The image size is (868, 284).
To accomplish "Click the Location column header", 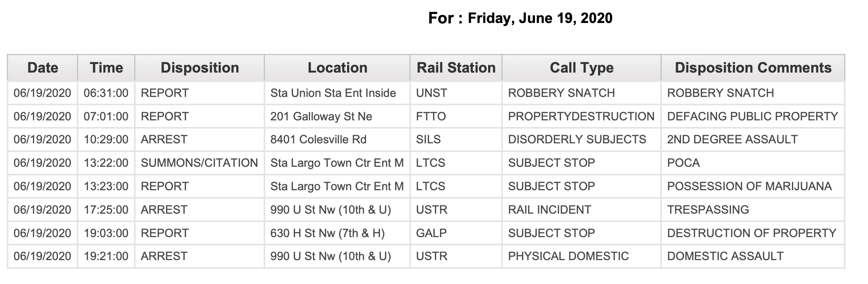I will pyautogui.click(x=337, y=68).
